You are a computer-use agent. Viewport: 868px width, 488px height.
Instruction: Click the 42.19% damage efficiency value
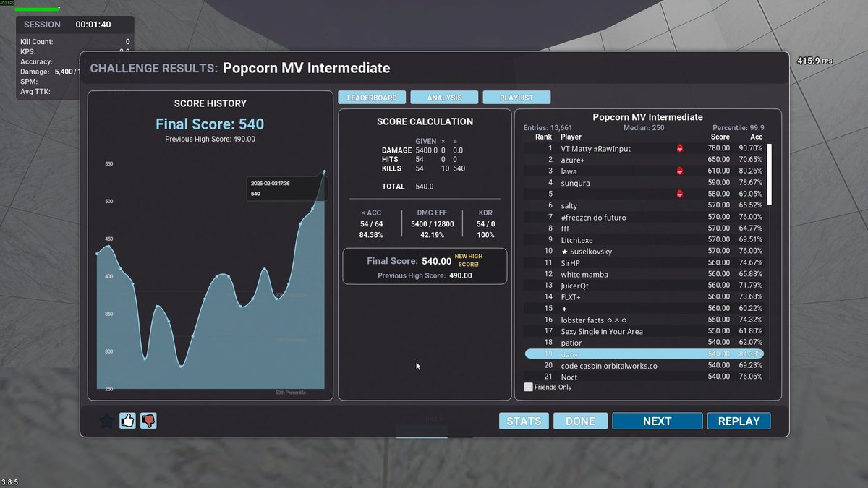pos(432,235)
